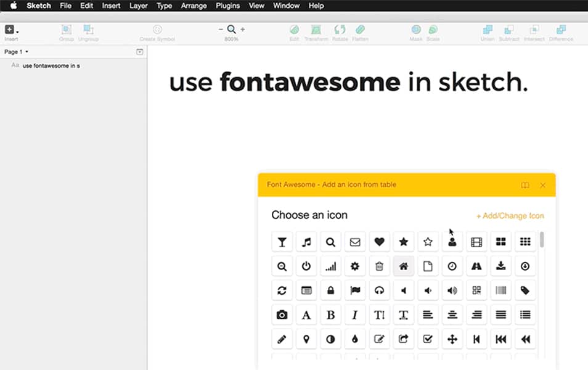Open the Plugins menu
588x370 pixels.
point(227,6)
